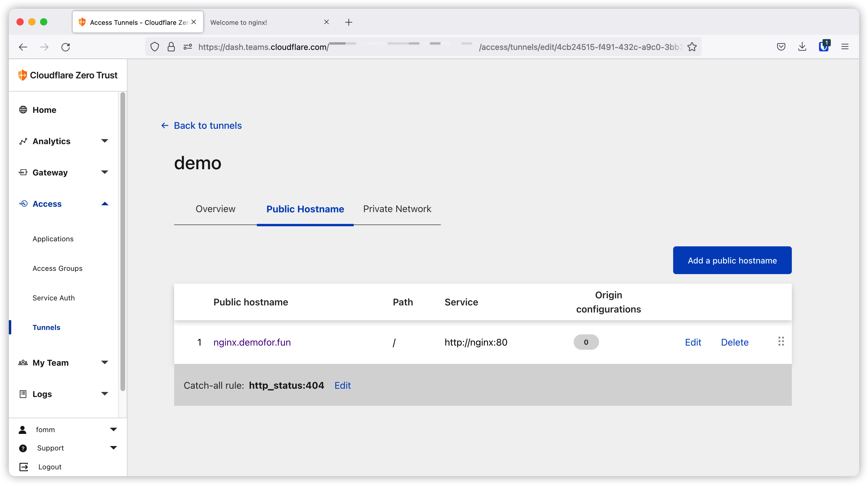Click the Save to Pocket icon
The width and height of the screenshot is (868, 485).
coord(781,47)
